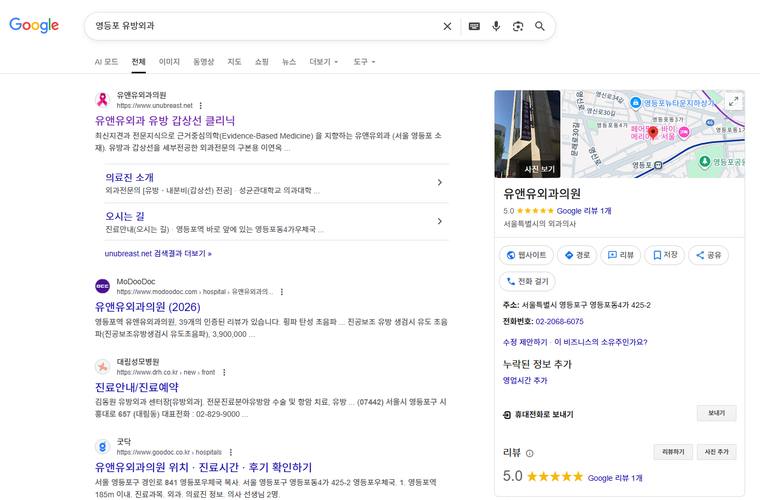Viewport: 760px width, 500px height.
Task: Click the five stars in 리뷰 section
Action: click(x=554, y=477)
